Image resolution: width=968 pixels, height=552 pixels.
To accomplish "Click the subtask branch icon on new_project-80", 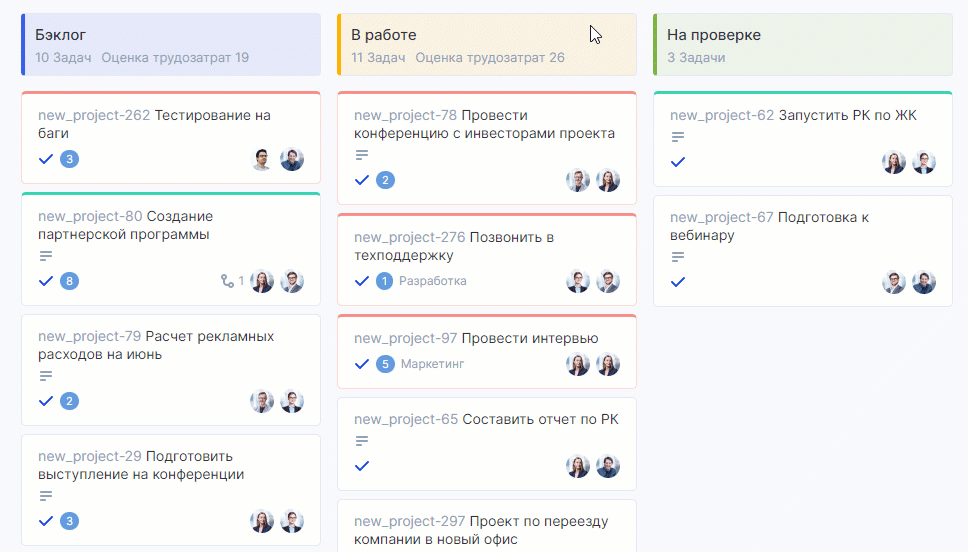I will coord(227,281).
